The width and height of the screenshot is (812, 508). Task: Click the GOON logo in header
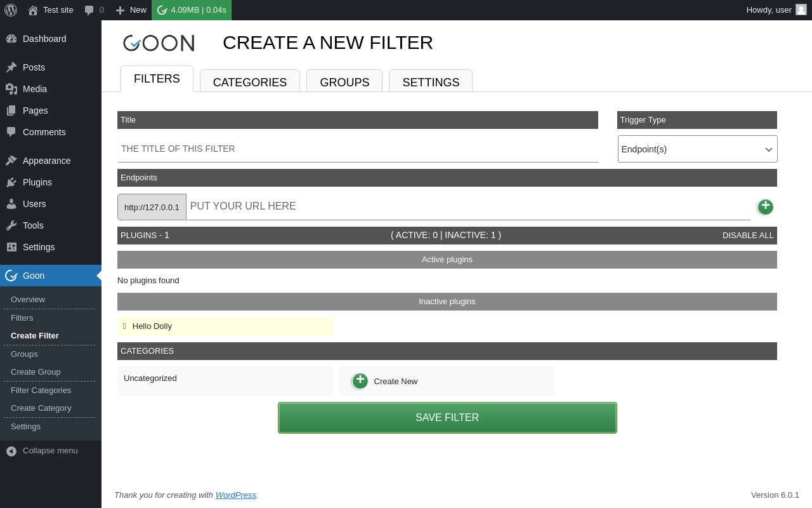[x=159, y=43]
